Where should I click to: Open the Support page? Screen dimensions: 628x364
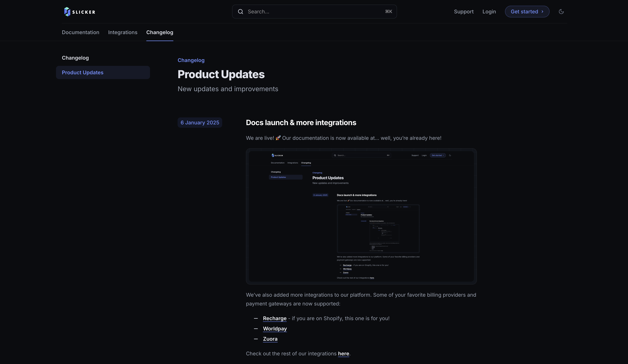tap(463, 11)
